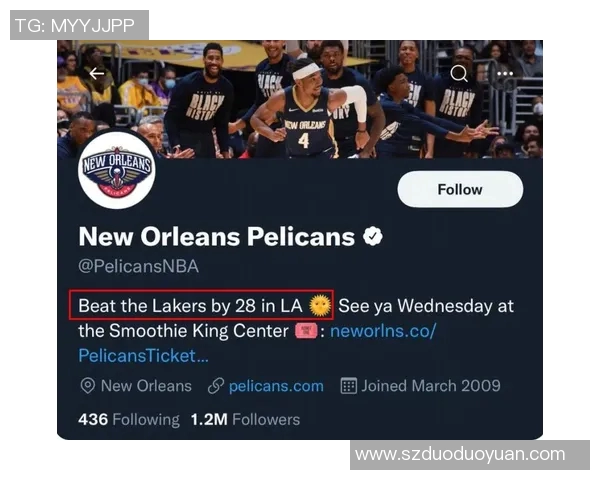
Task: Click the back arrow icon
Action: (x=97, y=73)
